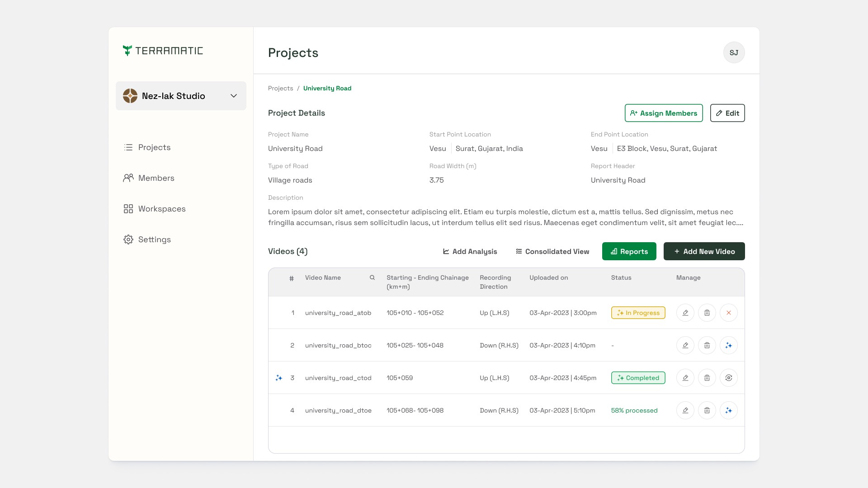Click the Edit project button
868x488 pixels.
727,113
